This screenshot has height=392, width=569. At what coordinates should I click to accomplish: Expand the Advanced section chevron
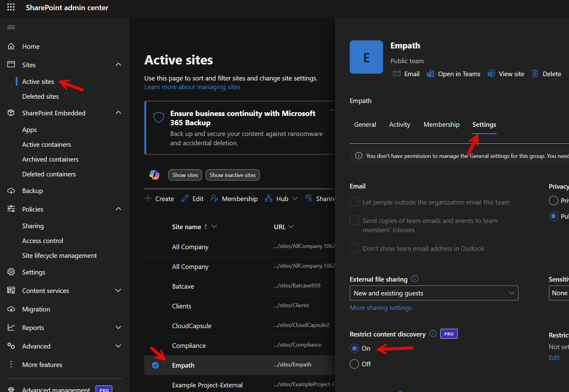[118, 346]
